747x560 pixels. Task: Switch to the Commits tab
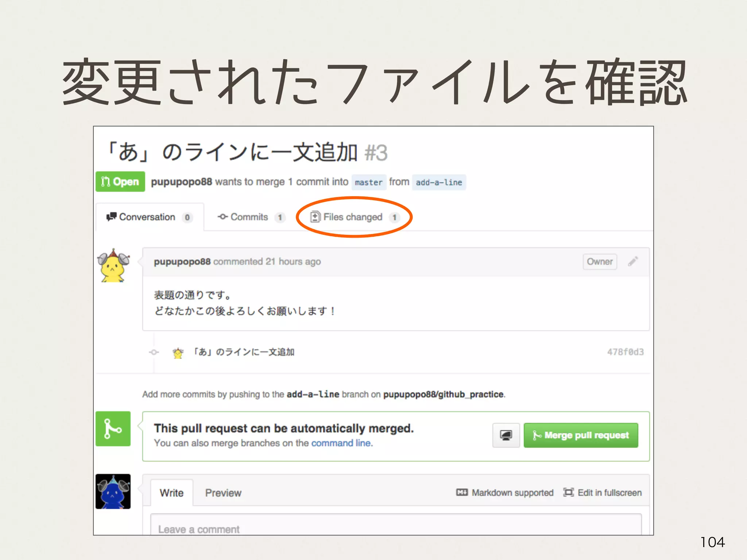pyautogui.click(x=249, y=217)
